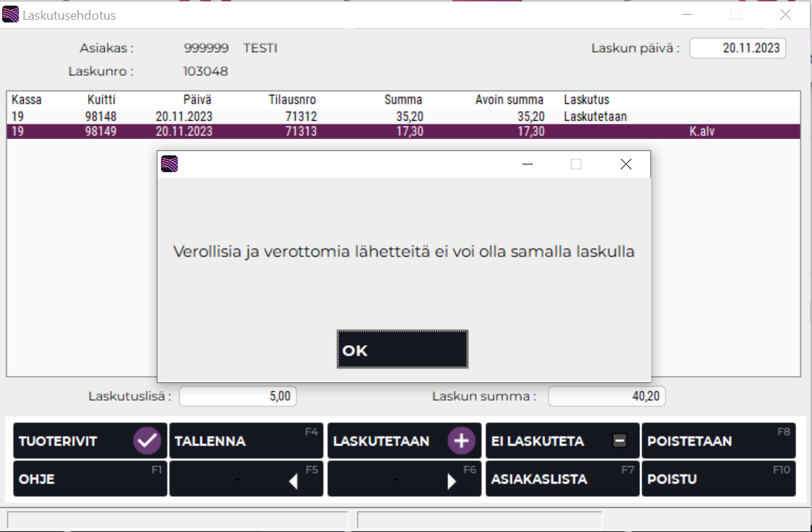Click the plus icon on Laskutetaan
The height and width of the screenshot is (532, 812).
pyautogui.click(x=462, y=441)
